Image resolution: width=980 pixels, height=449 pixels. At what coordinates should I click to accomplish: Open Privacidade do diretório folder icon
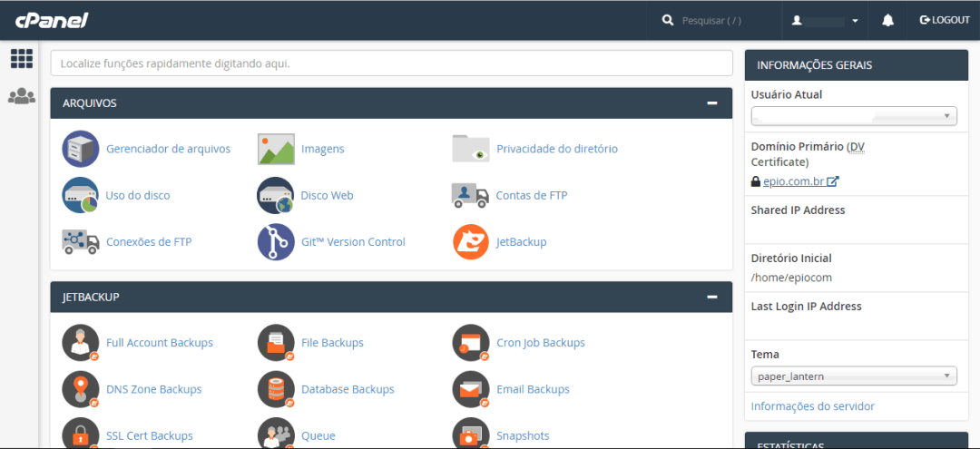470,149
